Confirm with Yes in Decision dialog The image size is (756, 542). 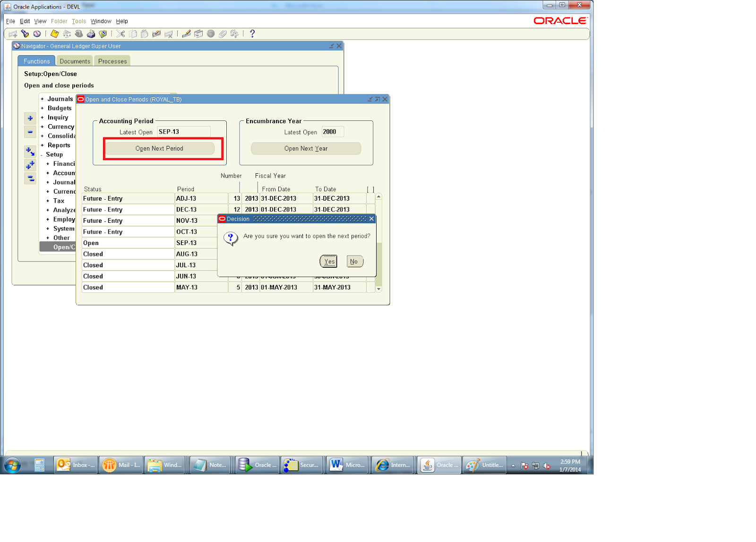click(328, 262)
